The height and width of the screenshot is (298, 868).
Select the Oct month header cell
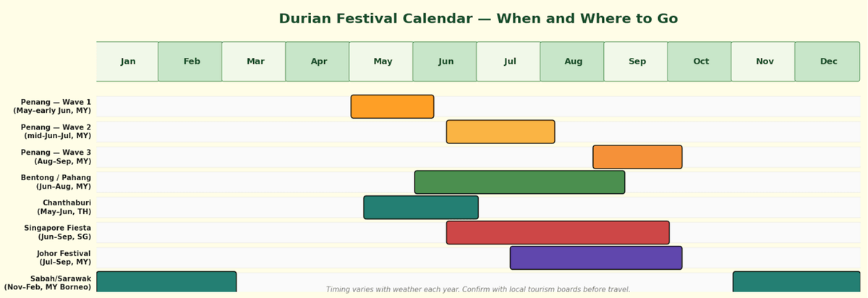coord(700,61)
